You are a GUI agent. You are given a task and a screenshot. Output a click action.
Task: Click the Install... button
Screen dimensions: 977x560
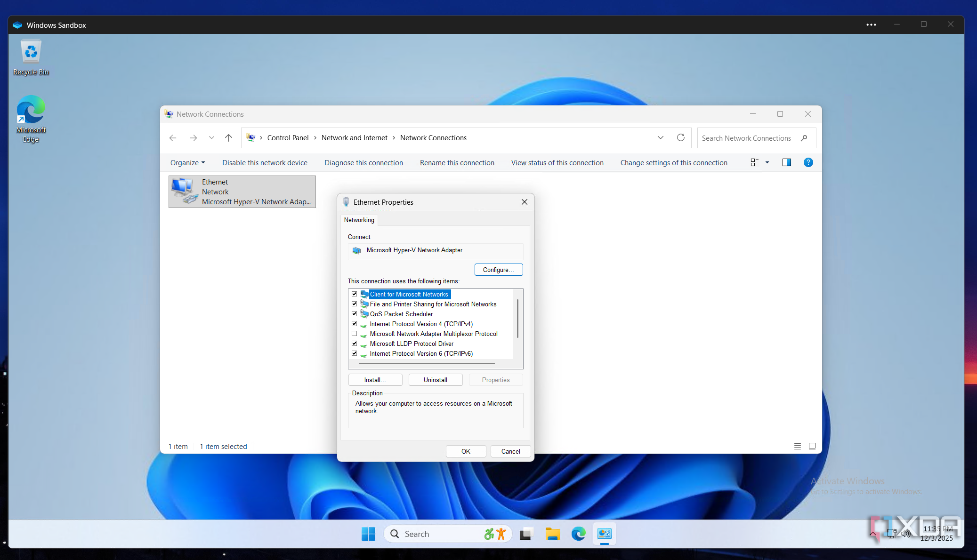click(375, 380)
